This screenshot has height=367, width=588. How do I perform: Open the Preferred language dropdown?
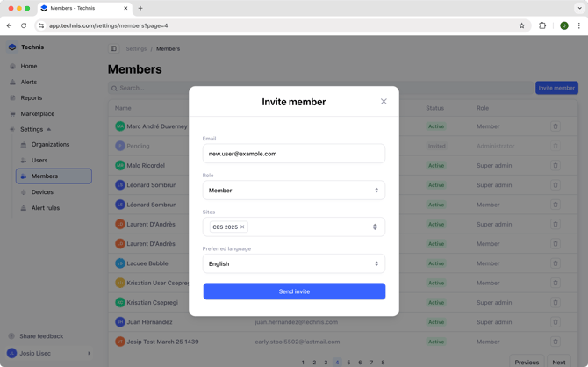pos(294,263)
